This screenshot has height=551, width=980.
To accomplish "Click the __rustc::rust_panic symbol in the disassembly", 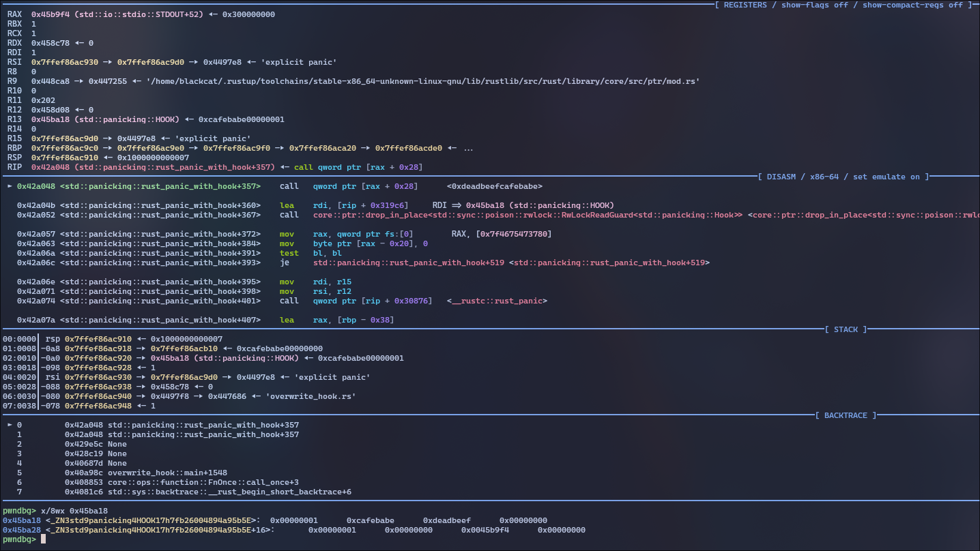I will [x=497, y=301].
